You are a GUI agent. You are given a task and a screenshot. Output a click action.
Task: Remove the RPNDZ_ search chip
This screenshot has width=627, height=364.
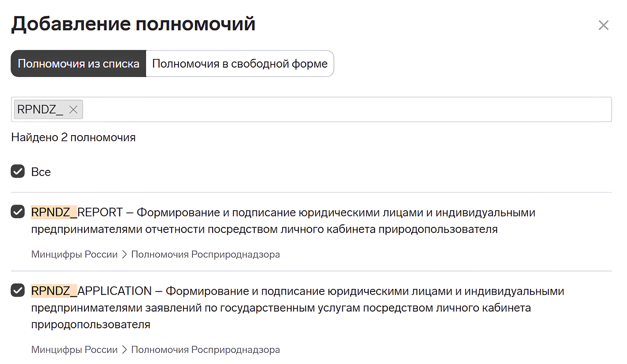point(73,110)
